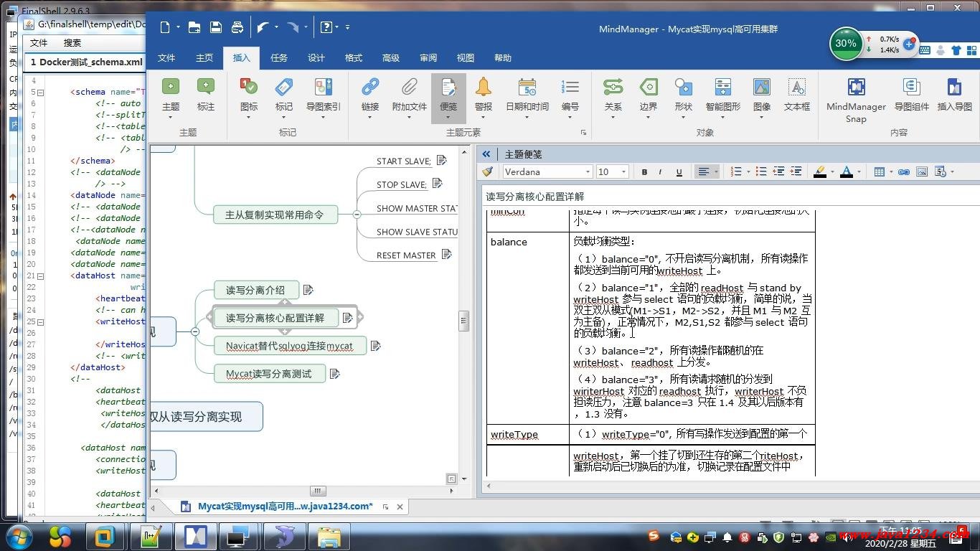This screenshot has width=980, height=551.
Task: Open FinalShell 搜索 menu
Action: (x=72, y=43)
